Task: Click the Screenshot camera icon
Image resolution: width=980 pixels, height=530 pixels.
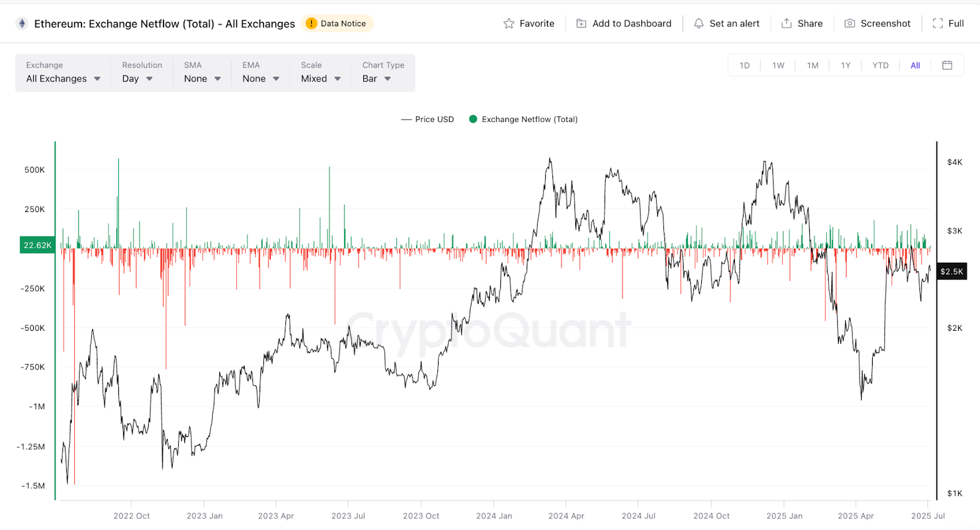Action: [850, 23]
